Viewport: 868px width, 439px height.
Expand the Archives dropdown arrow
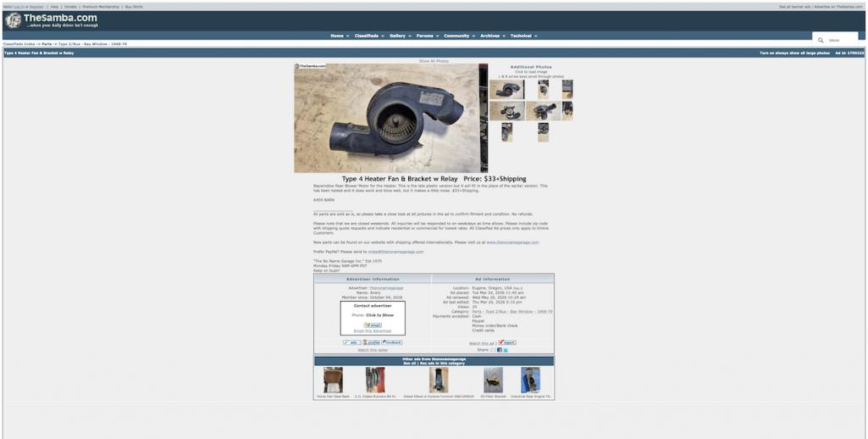(504, 36)
